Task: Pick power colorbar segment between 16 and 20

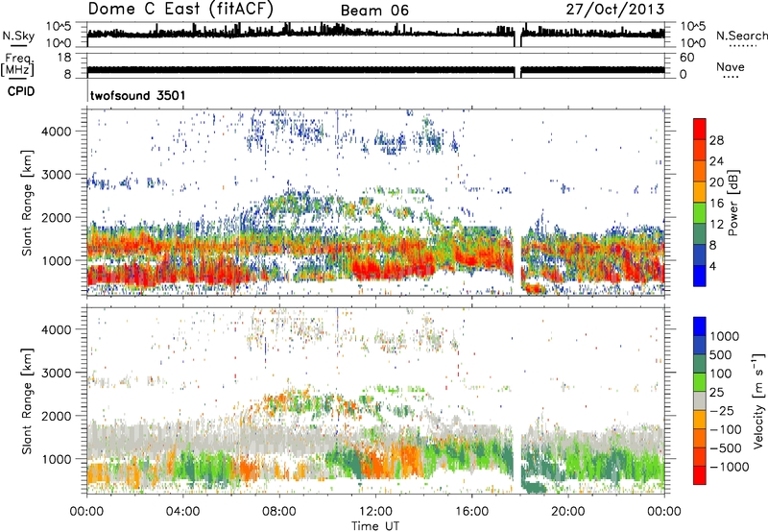Action: 700,192
